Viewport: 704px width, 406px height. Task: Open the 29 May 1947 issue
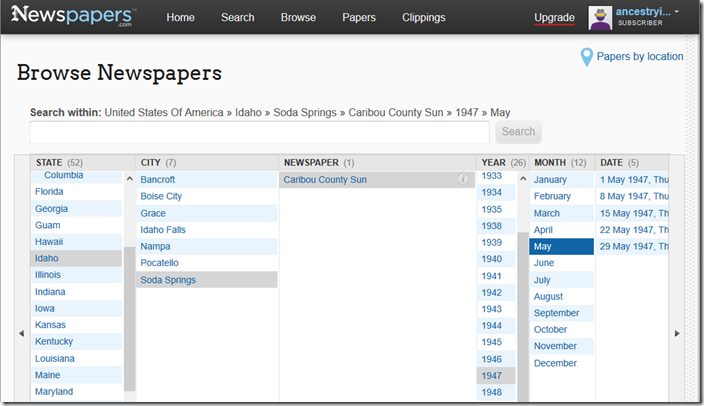click(633, 247)
